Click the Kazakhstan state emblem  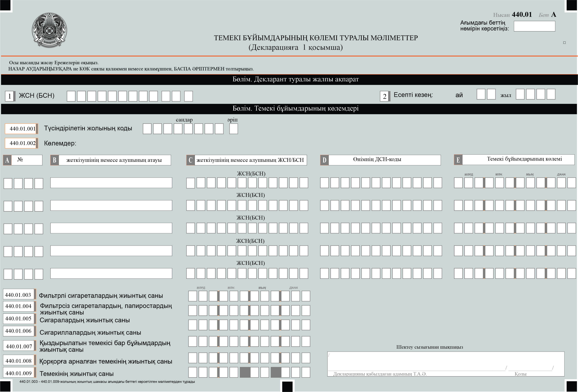(x=50, y=30)
